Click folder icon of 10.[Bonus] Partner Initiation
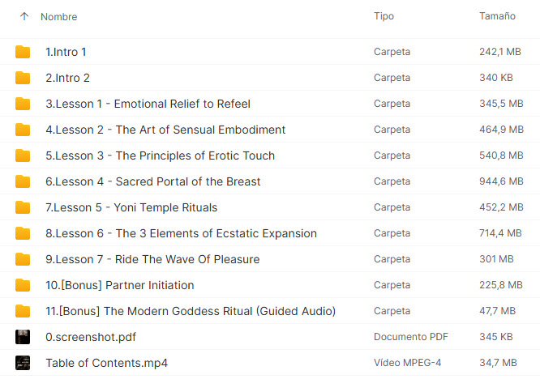This screenshot has height=392, width=540. pyautogui.click(x=23, y=285)
